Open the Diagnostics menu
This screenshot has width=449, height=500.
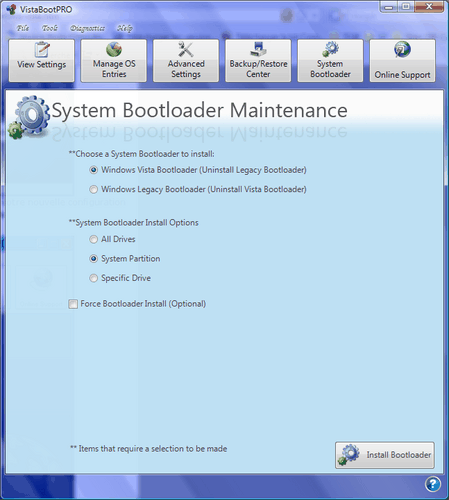(87, 28)
